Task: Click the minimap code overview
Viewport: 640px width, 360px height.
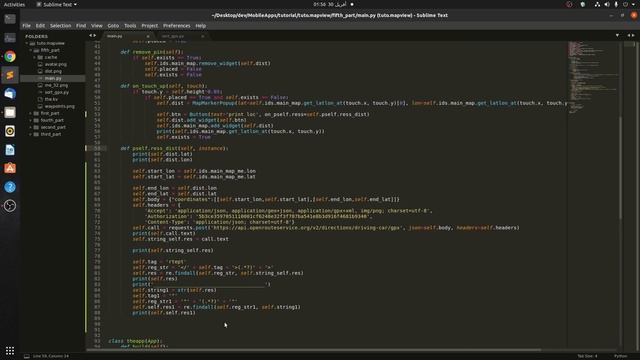Action: 593,78
